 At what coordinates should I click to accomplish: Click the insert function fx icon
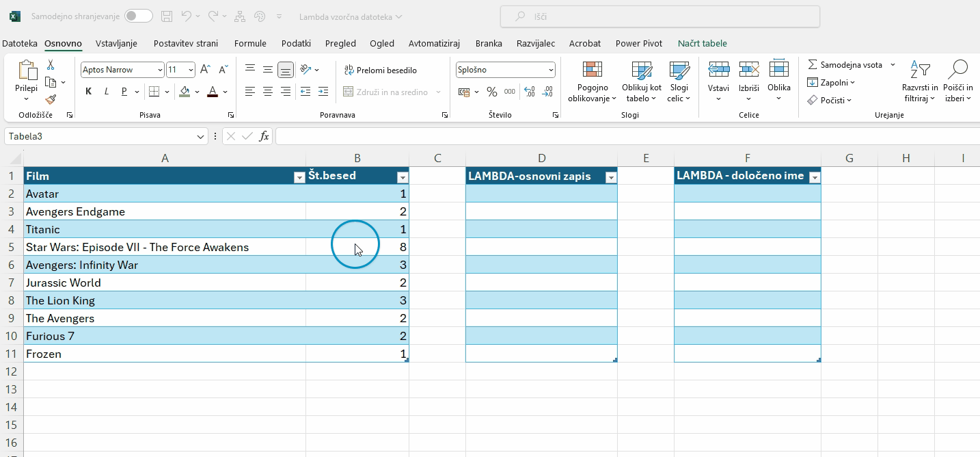tap(264, 136)
